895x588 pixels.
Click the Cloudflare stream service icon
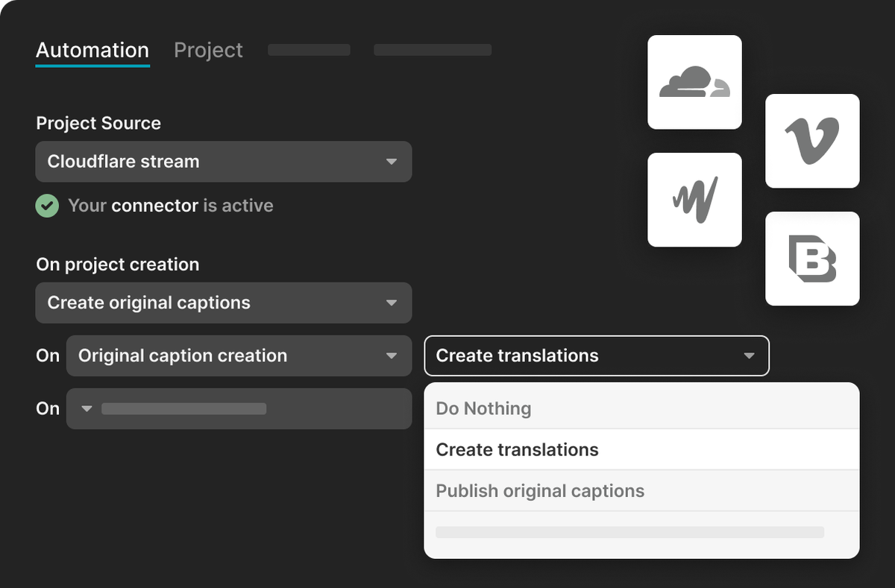click(694, 82)
